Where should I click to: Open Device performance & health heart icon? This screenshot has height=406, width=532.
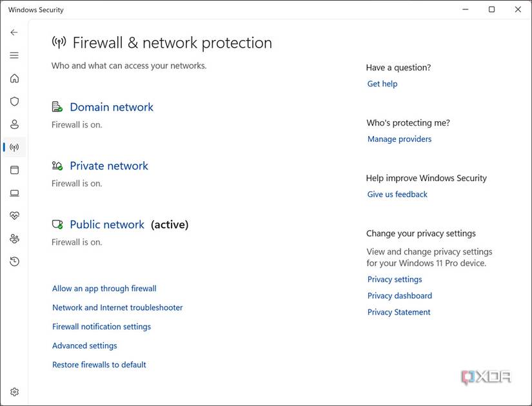click(x=14, y=216)
